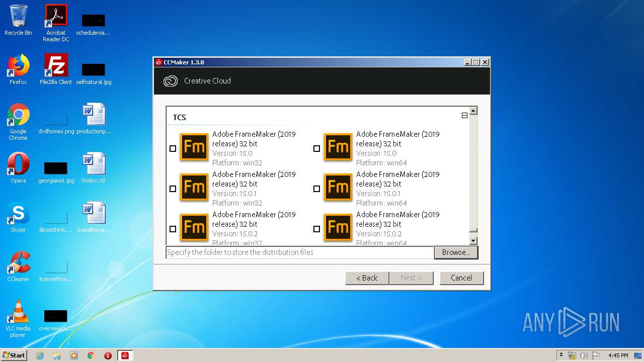Collapse the TCS section
This screenshot has width=644, height=362.
[x=464, y=116]
